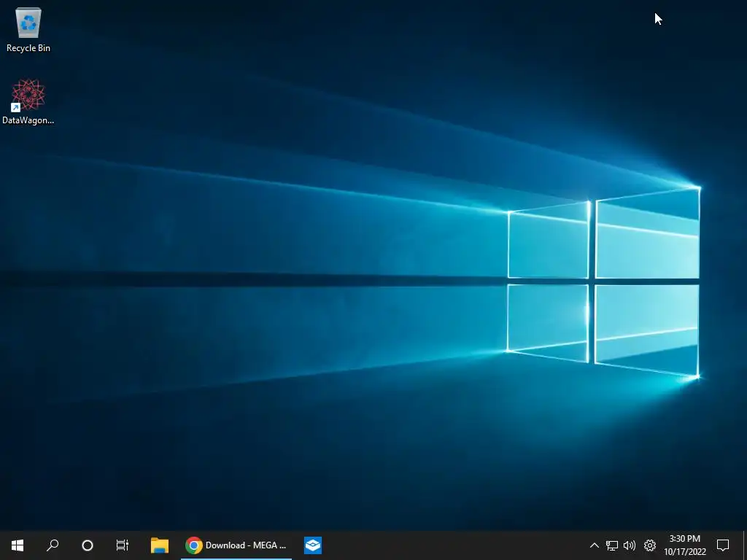Open taskbar search magnifier

(x=53, y=545)
